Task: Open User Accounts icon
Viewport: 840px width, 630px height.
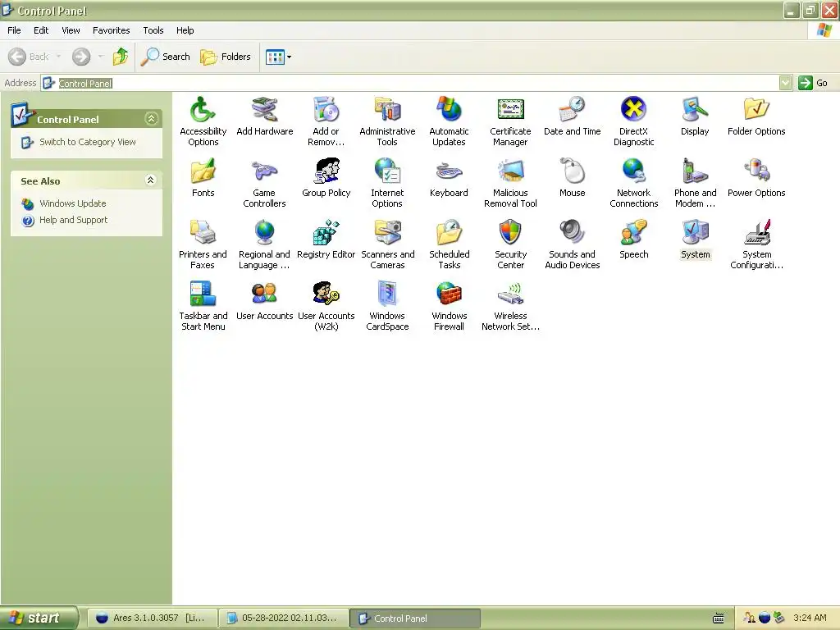Action: click(x=265, y=301)
